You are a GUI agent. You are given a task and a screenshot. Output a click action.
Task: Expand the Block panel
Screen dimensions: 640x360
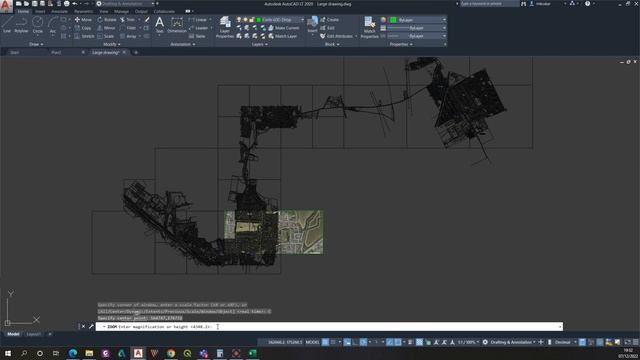tap(332, 44)
